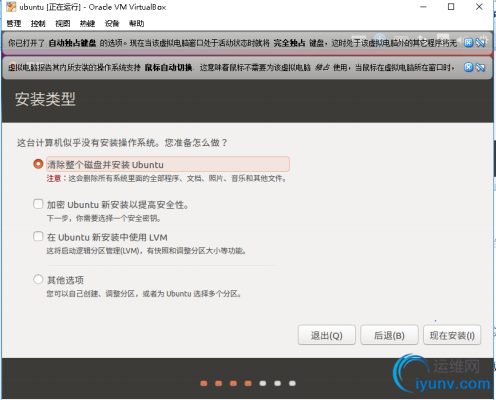Click the hint 下一步，你需要选择一个安全密钥
This screenshot has width=496, height=400.
(104, 218)
